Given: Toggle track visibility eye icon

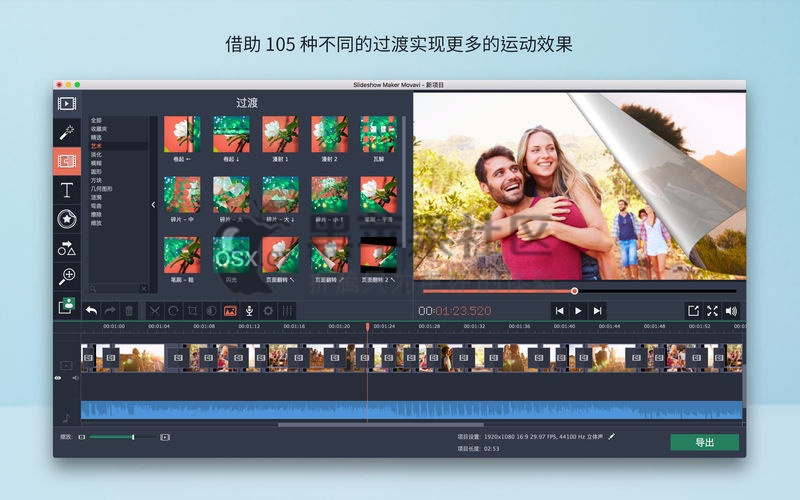Looking at the screenshot, I should click(x=58, y=378).
